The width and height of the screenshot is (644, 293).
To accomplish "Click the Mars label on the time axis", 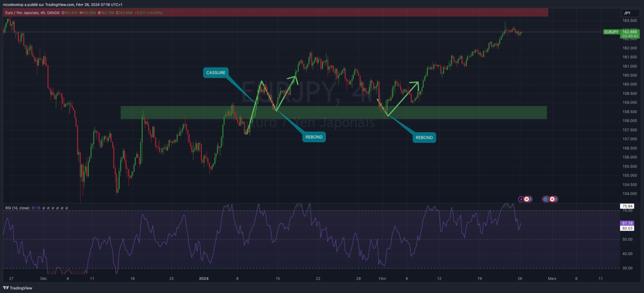I will [x=552, y=278].
